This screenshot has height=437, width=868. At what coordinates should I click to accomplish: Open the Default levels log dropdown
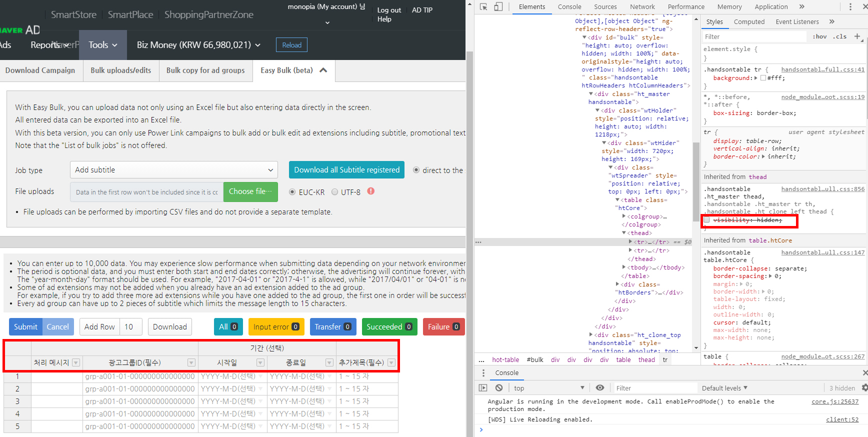(724, 388)
